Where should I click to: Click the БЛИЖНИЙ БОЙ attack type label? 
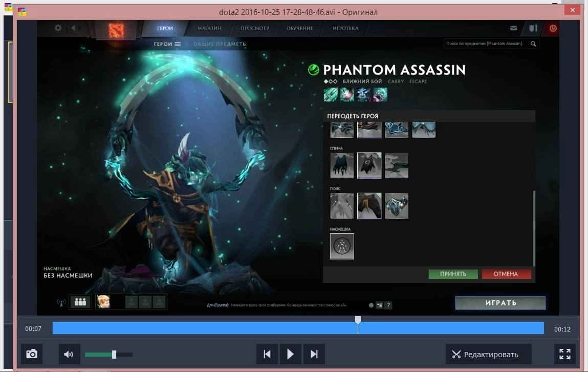pos(362,81)
